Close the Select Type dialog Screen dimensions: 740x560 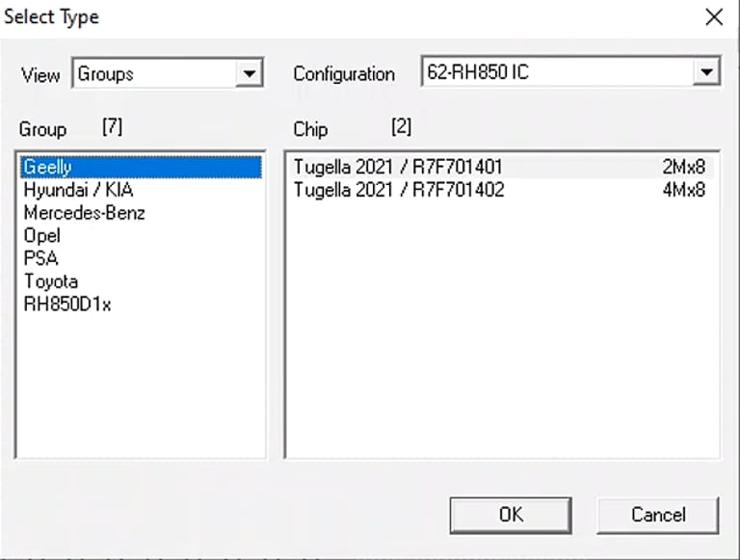[714, 17]
